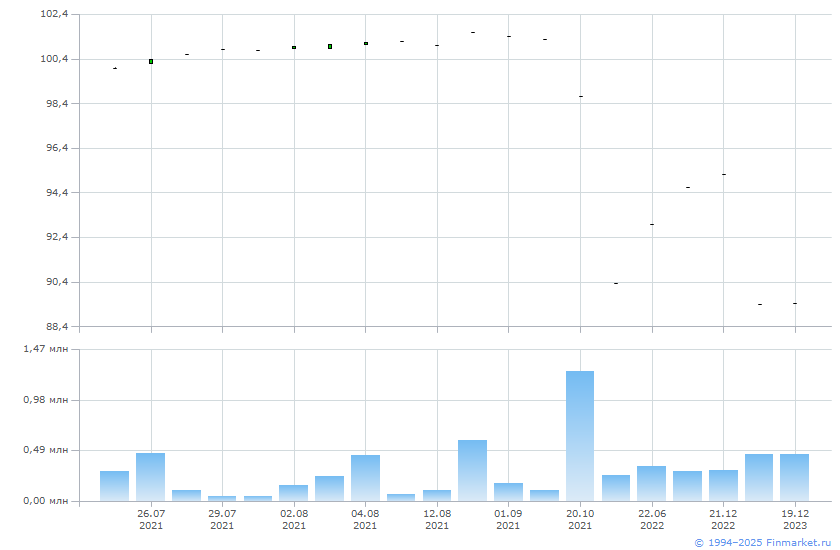Click the volume bar for 02.08 2021
Screen dimensions: 840x550
coord(294,493)
